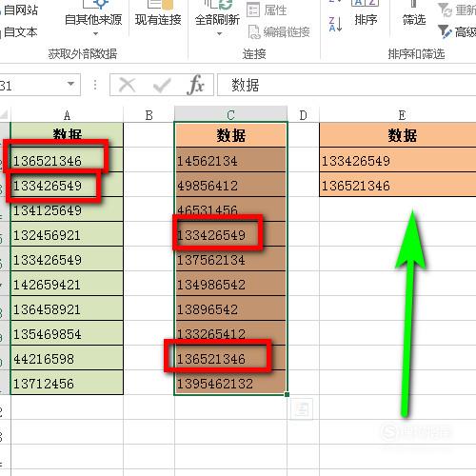Click the fx insert function icon

(x=196, y=85)
